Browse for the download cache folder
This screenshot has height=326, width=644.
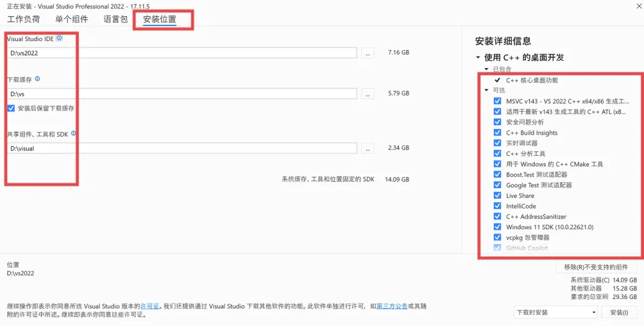click(x=367, y=94)
